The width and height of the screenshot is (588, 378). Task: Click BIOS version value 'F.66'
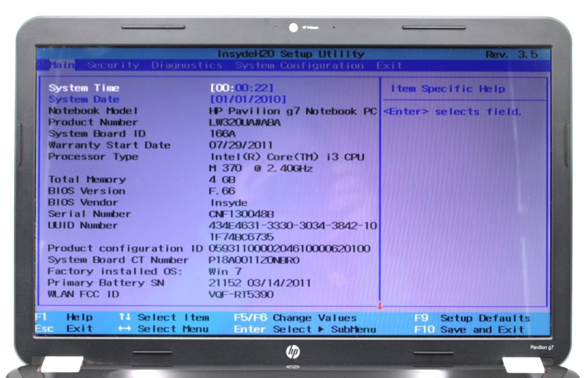[x=222, y=191]
